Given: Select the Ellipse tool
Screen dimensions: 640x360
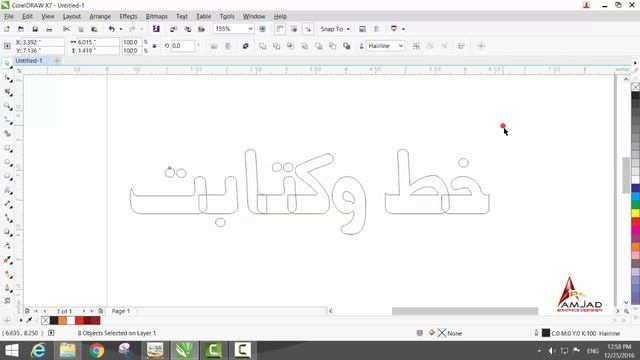Looking at the screenshot, I should tap(7, 162).
